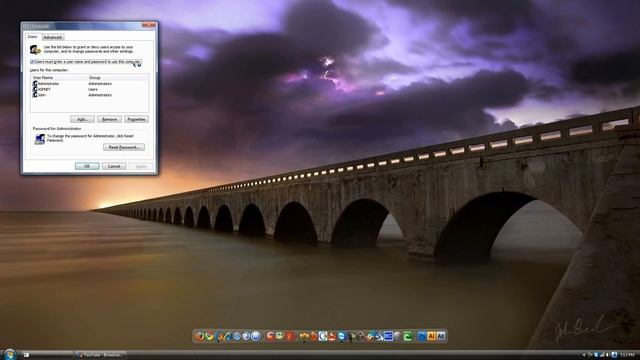This screenshot has width=640, height=360.
Task: Launch Photoshop from the dock
Action: (x=421, y=336)
